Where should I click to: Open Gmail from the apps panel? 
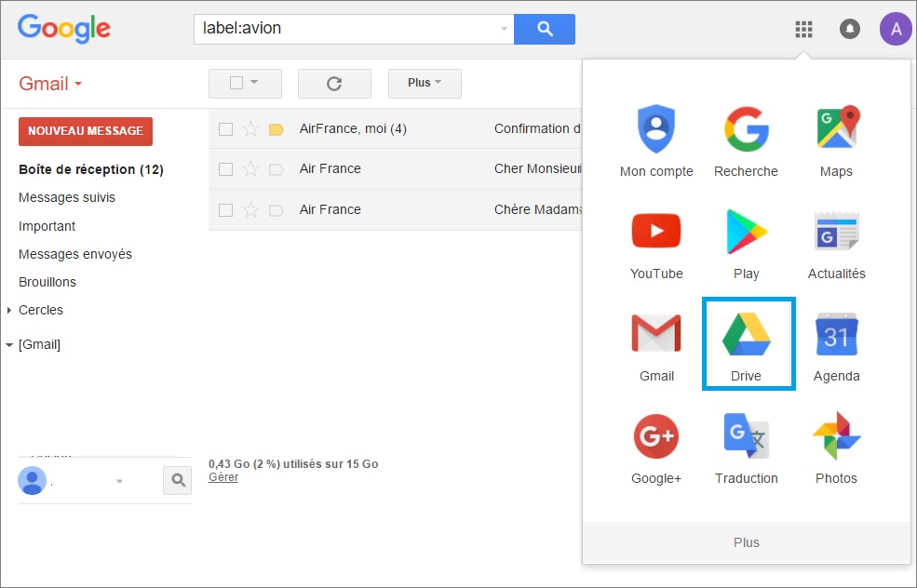(656, 347)
